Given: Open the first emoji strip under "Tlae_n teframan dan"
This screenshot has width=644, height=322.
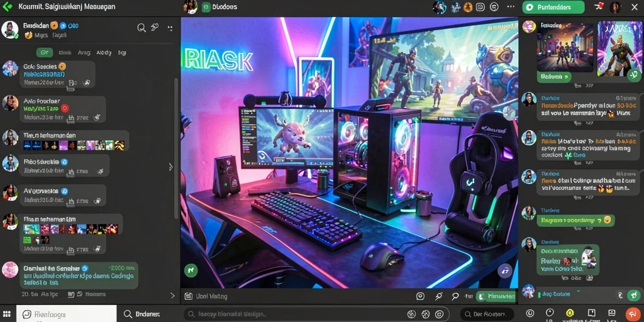Looking at the screenshot, I should 74,145.
